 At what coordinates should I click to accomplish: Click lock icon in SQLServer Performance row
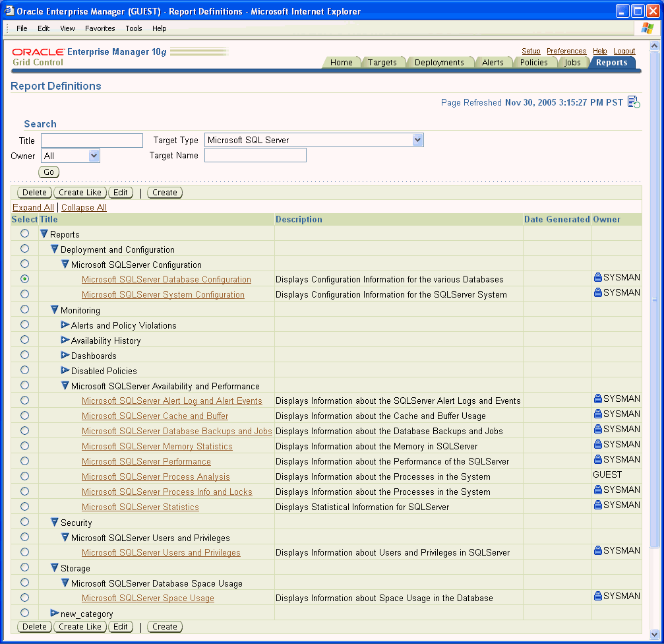pyautogui.click(x=598, y=460)
